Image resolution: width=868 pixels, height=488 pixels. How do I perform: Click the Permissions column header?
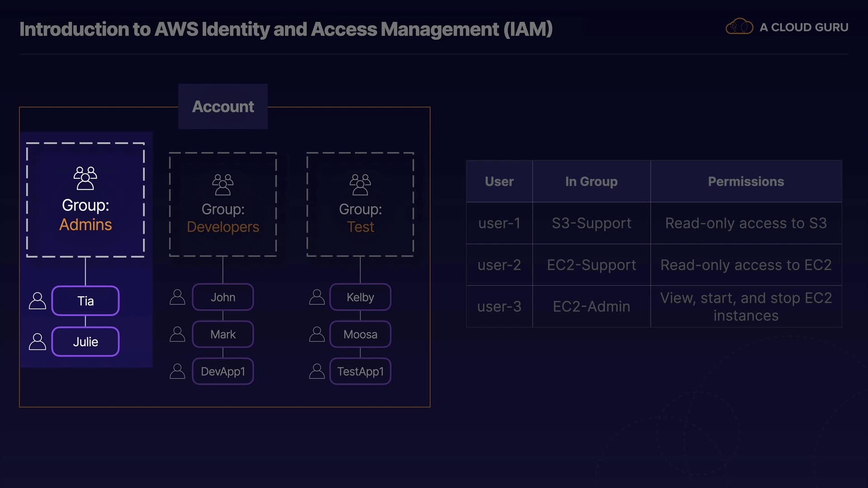pyautogui.click(x=746, y=181)
